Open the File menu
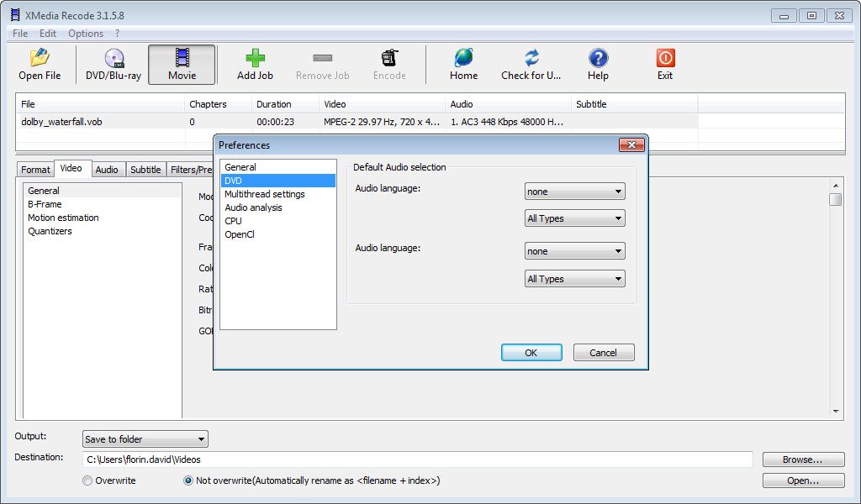 tap(20, 34)
